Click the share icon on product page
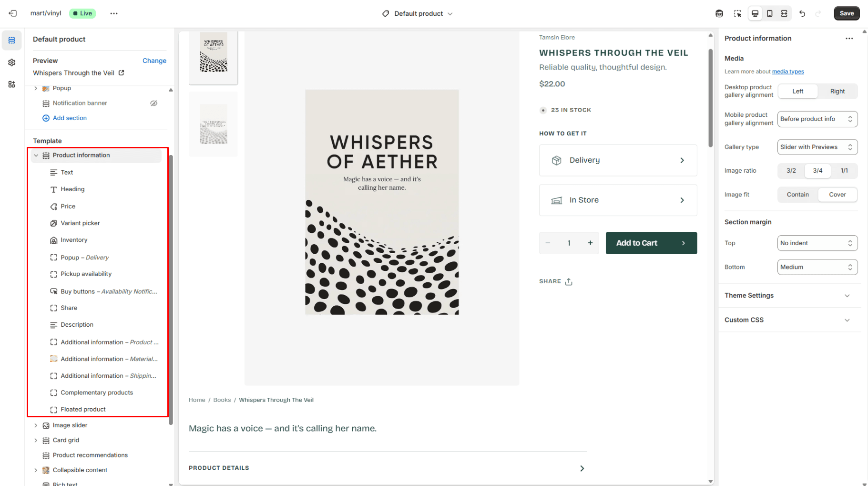The height and width of the screenshot is (486, 868). (568, 281)
